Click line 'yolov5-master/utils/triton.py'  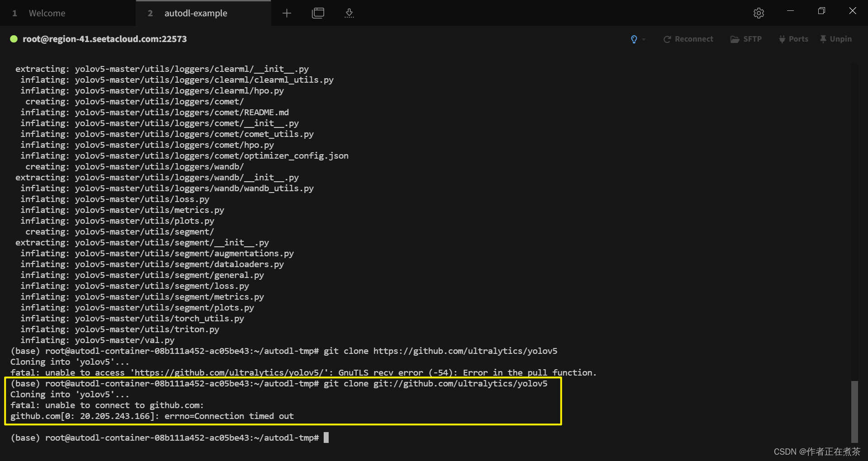[120, 329]
